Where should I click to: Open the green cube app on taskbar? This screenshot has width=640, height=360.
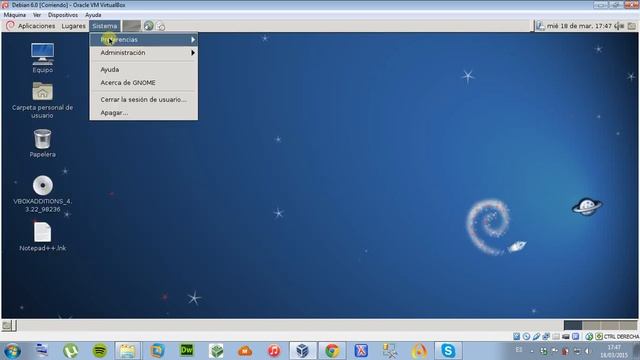pyautogui.click(x=216, y=351)
